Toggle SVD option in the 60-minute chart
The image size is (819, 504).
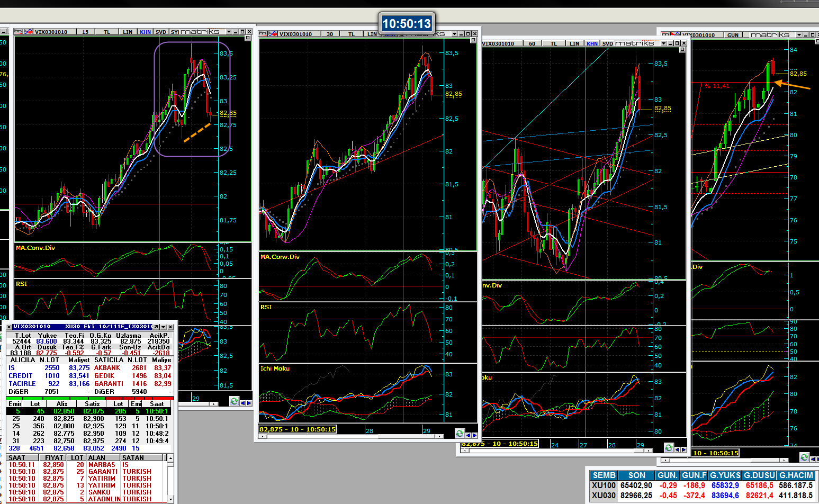607,43
